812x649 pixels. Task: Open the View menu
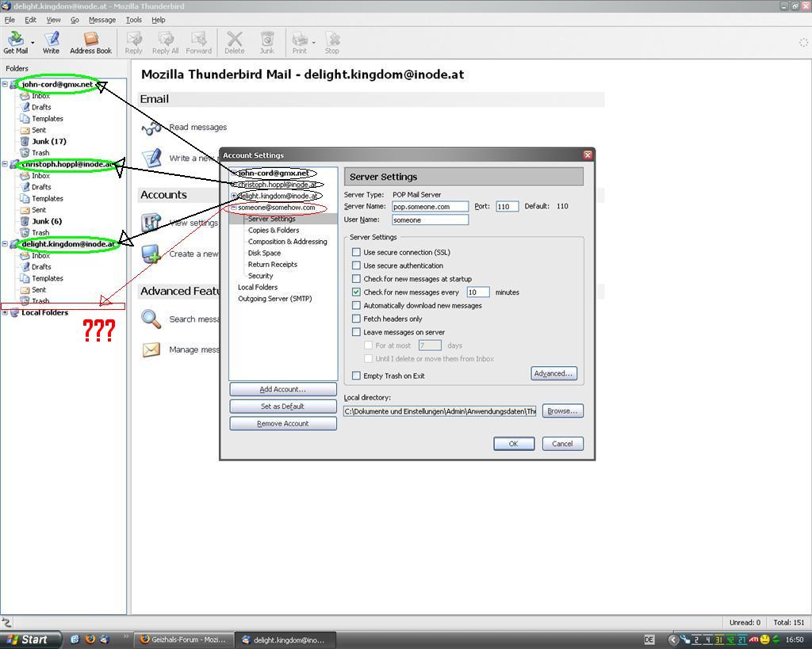coord(53,20)
